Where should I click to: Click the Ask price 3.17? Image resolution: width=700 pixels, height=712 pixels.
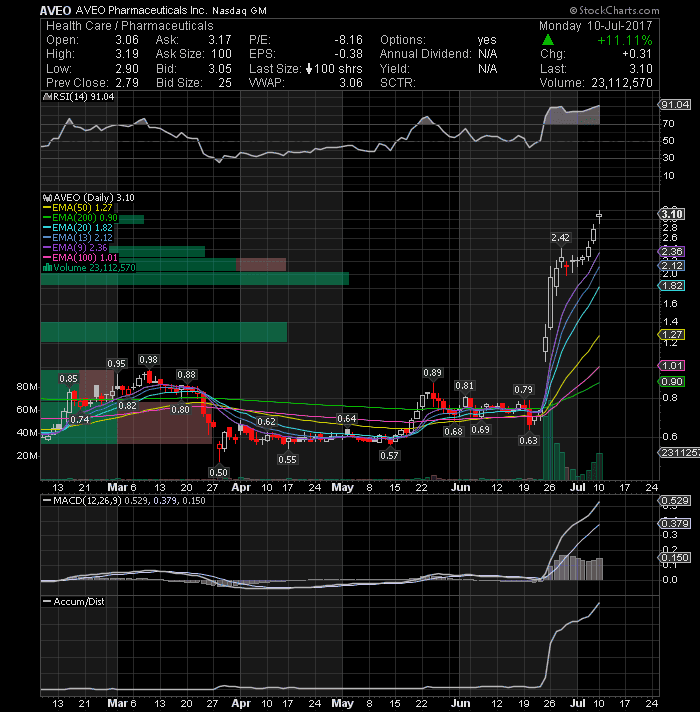click(x=220, y=40)
